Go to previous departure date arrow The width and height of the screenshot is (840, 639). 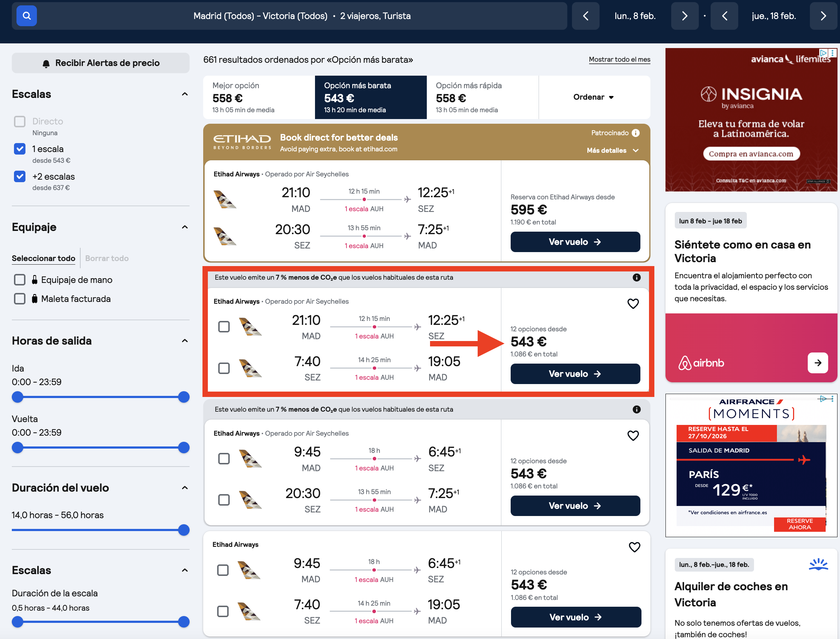[x=585, y=15]
